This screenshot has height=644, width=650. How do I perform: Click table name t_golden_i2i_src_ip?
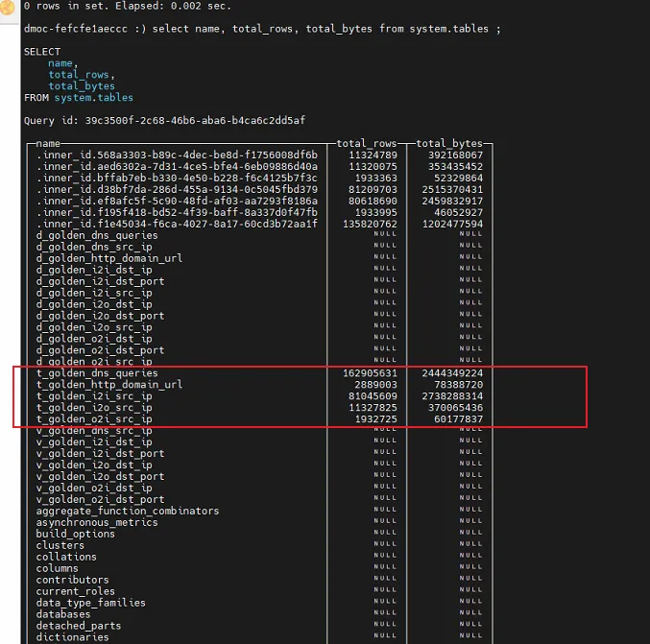pos(94,396)
